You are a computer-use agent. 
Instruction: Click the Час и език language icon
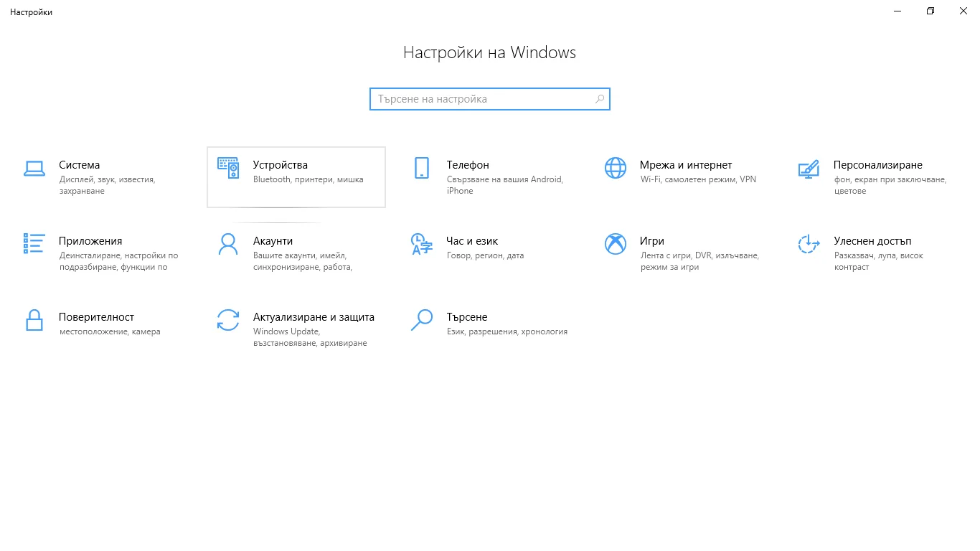click(x=422, y=244)
